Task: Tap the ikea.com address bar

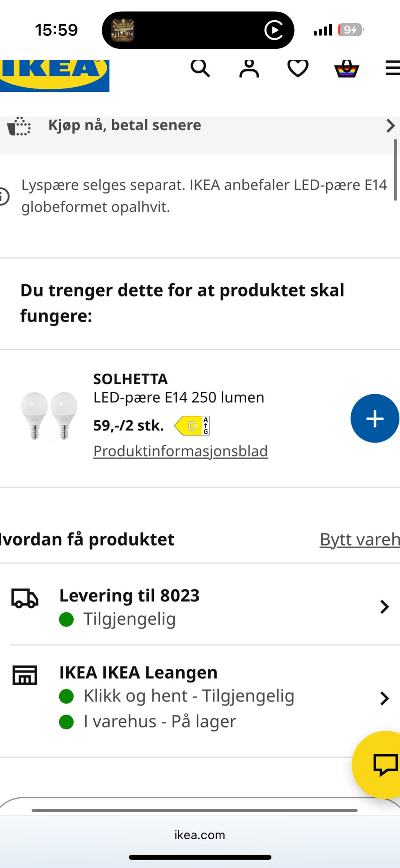Action: (200, 835)
